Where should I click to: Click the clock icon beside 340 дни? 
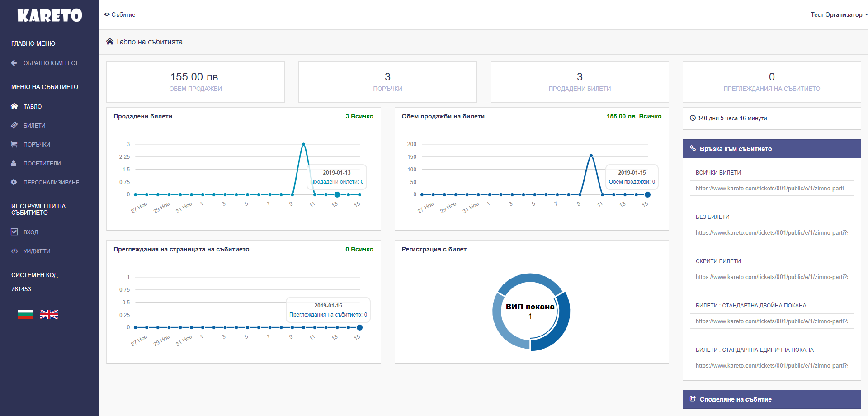pos(693,118)
